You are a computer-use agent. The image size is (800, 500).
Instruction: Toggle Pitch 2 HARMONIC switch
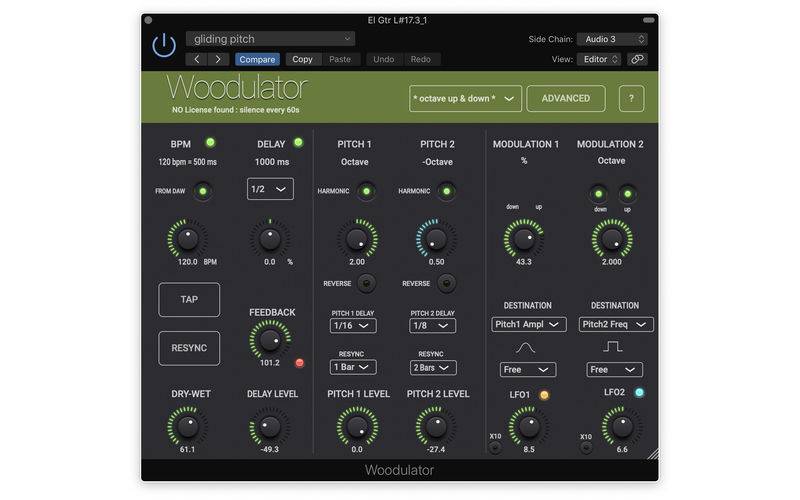point(446,191)
